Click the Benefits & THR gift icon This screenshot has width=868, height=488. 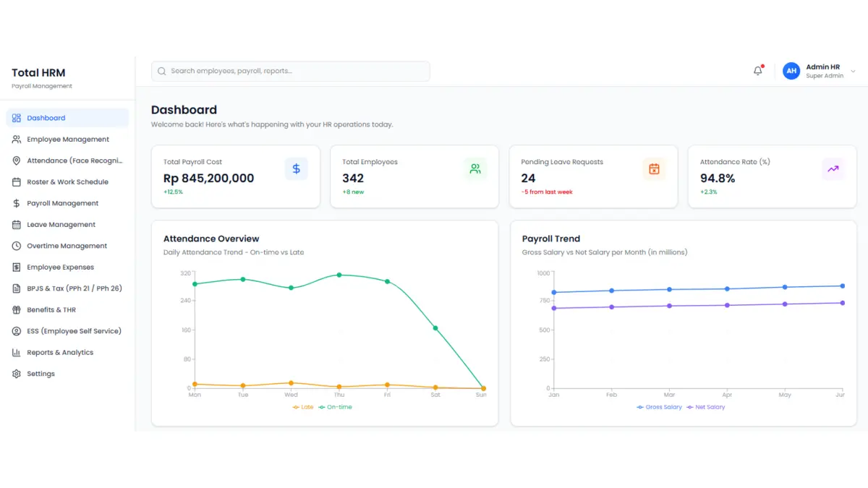(x=17, y=310)
